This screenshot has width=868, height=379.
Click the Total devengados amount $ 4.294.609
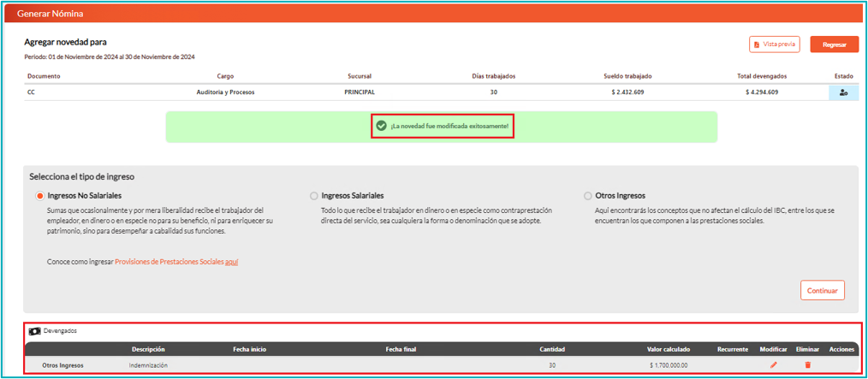(x=761, y=92)
